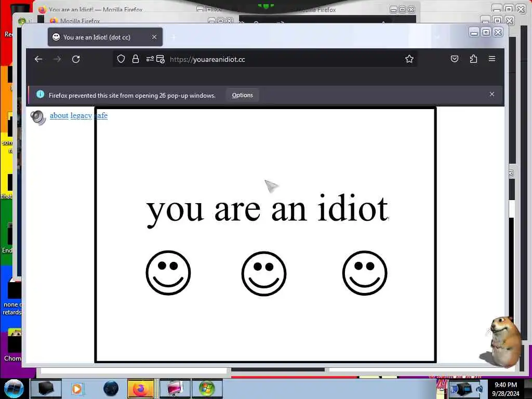
Task: Save the page to Pocket
Action: [x=454, y=59]
